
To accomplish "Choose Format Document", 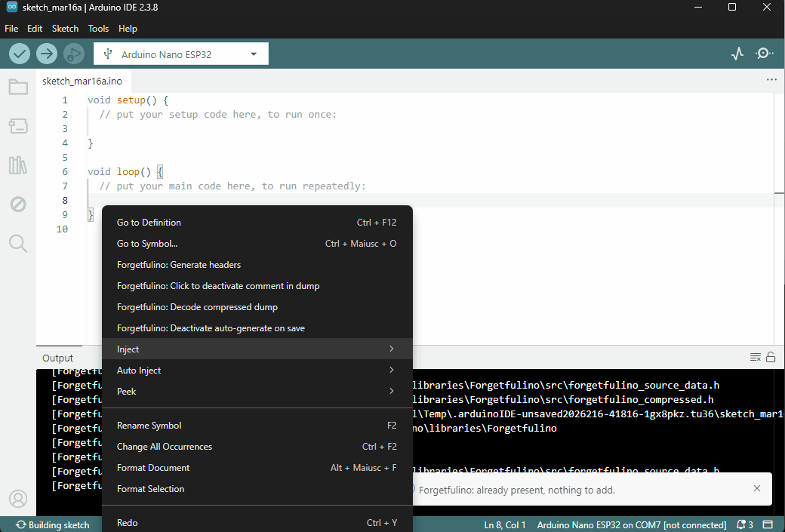I will [x=257, y=467].
